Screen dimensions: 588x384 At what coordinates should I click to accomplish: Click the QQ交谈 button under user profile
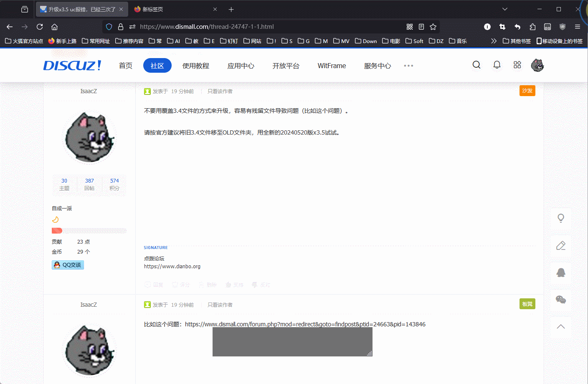[68, 264]
